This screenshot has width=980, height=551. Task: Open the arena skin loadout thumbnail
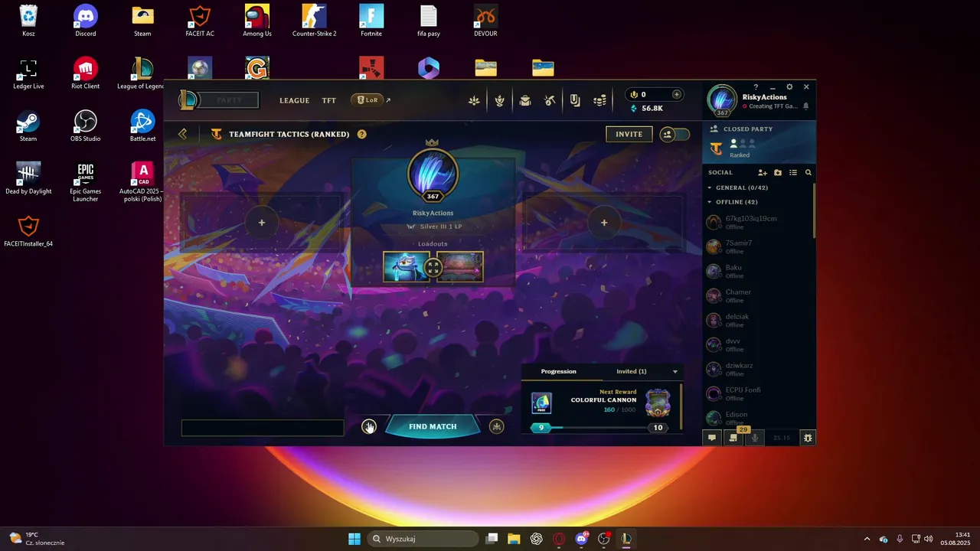pyautogui.click(x=460, y=267)
